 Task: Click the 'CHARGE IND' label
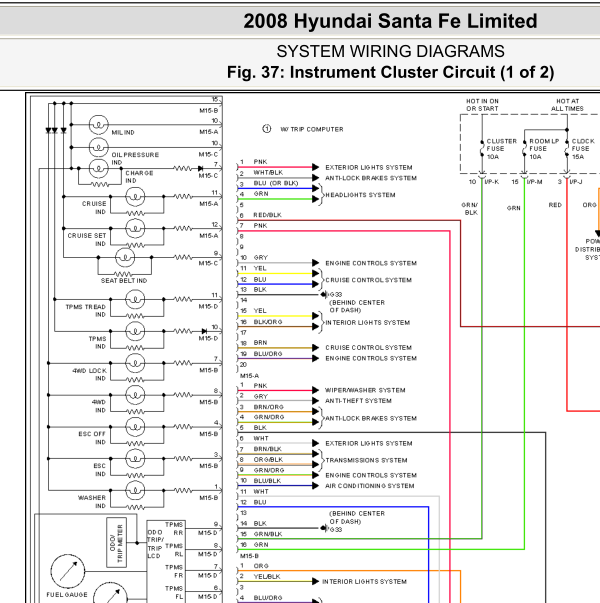coord(139,177)
